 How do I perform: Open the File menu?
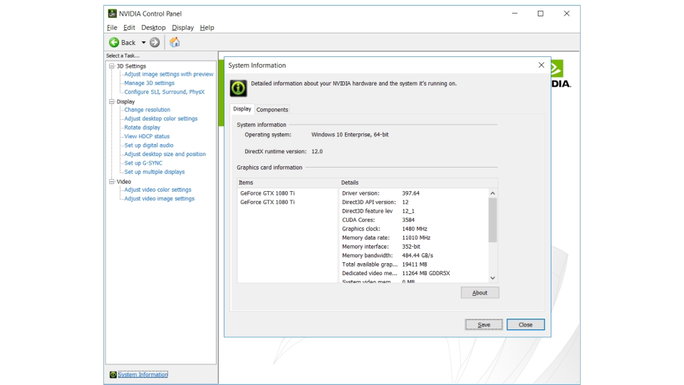pyautogui.click(x=112, y=27)
